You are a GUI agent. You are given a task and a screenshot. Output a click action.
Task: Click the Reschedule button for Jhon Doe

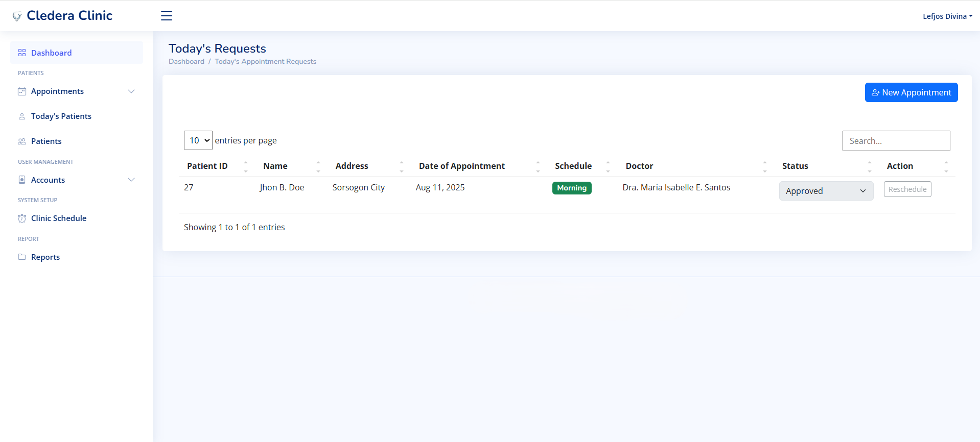point(907,189)
